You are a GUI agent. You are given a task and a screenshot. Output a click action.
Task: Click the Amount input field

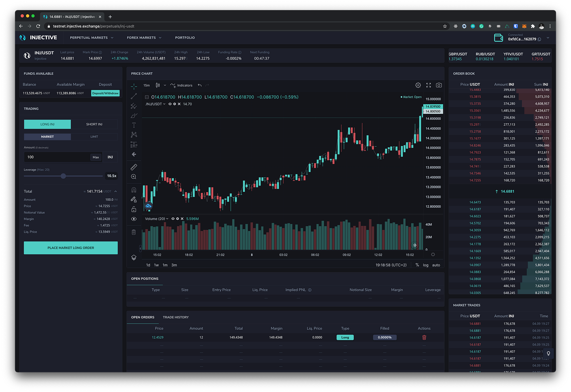click(x=57, y=157)
